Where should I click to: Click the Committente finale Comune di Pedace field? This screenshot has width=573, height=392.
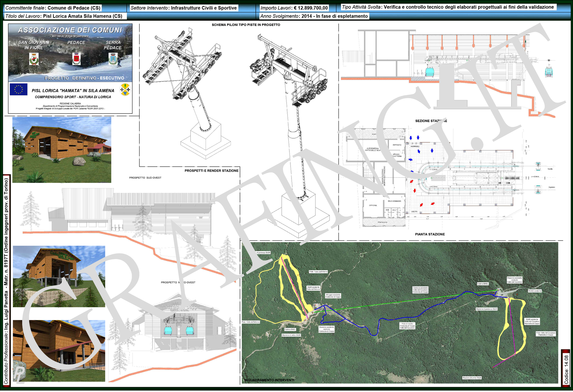point(53,8)
